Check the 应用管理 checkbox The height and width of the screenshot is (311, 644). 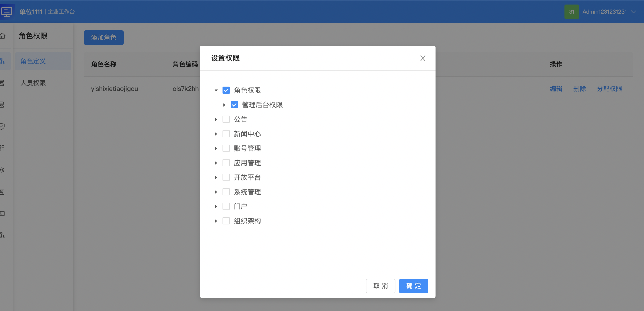[226, 163]
